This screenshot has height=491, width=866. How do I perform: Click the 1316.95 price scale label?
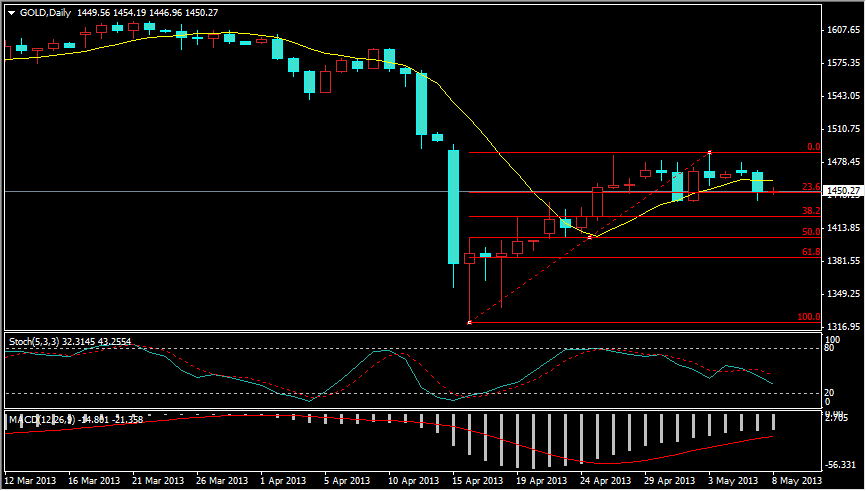coord(844,327)
